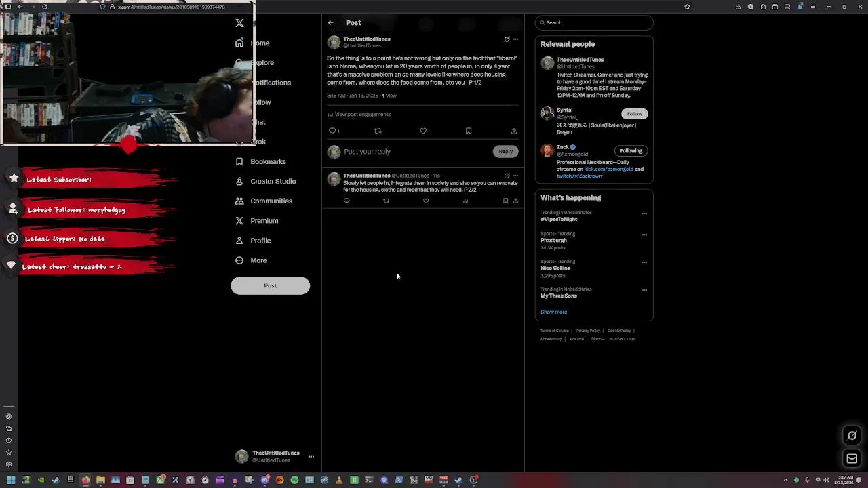Click the Communities people icon
Viewport: 868px width, 488px height.
pyautogui.click(x=239, y=201)
